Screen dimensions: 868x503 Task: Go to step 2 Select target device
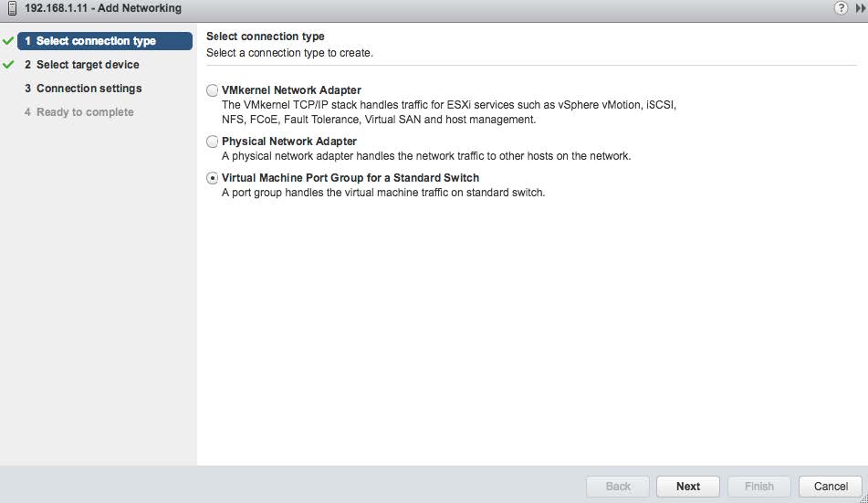click(x=88, y=65)
